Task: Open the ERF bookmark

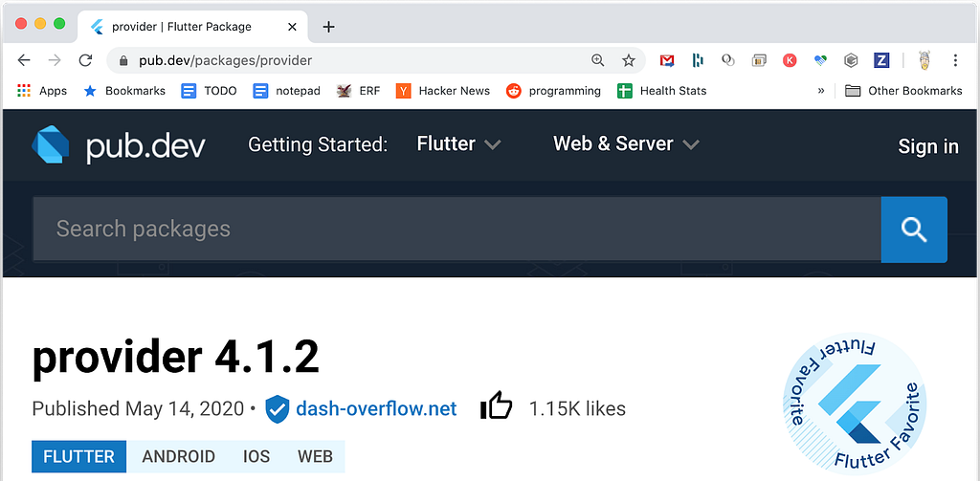Action: [x=358, y=91]
